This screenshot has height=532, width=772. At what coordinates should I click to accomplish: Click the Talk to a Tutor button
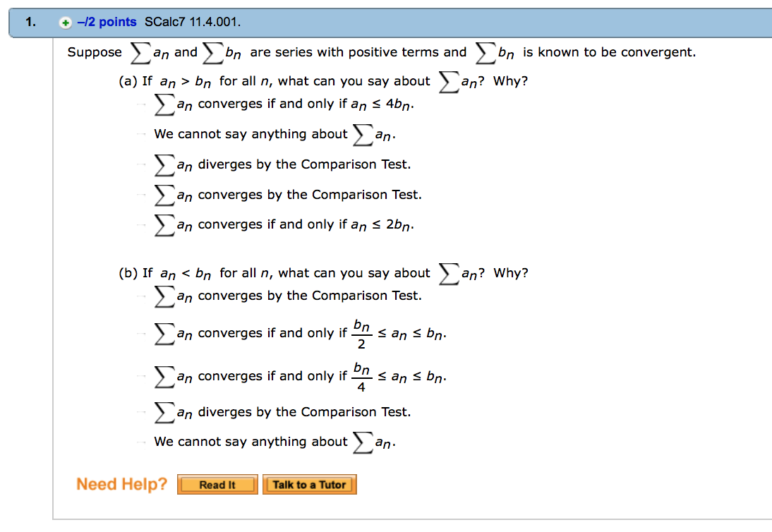click(309, 484)
